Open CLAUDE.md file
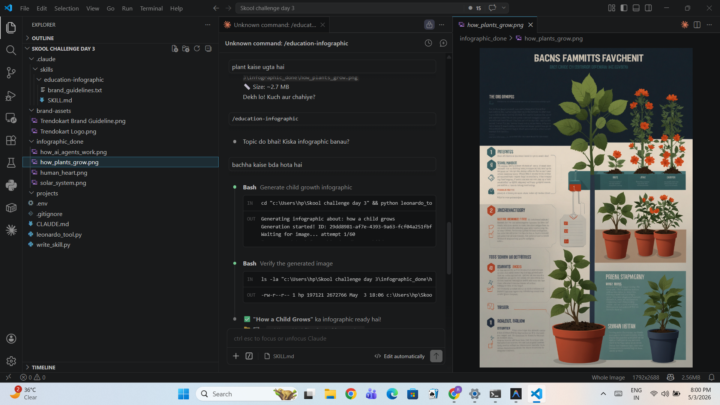Viewport: 720px width, 405px height. (x=52, y=224)
